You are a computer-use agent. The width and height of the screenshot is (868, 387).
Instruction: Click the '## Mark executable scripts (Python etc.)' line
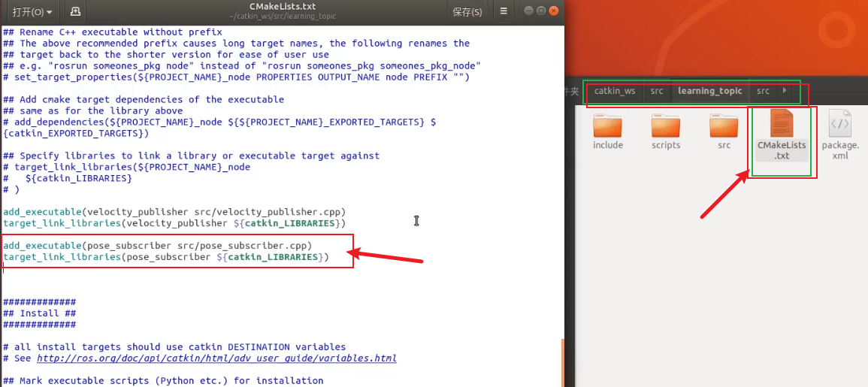pyautogui.click(x=163, y=381)
